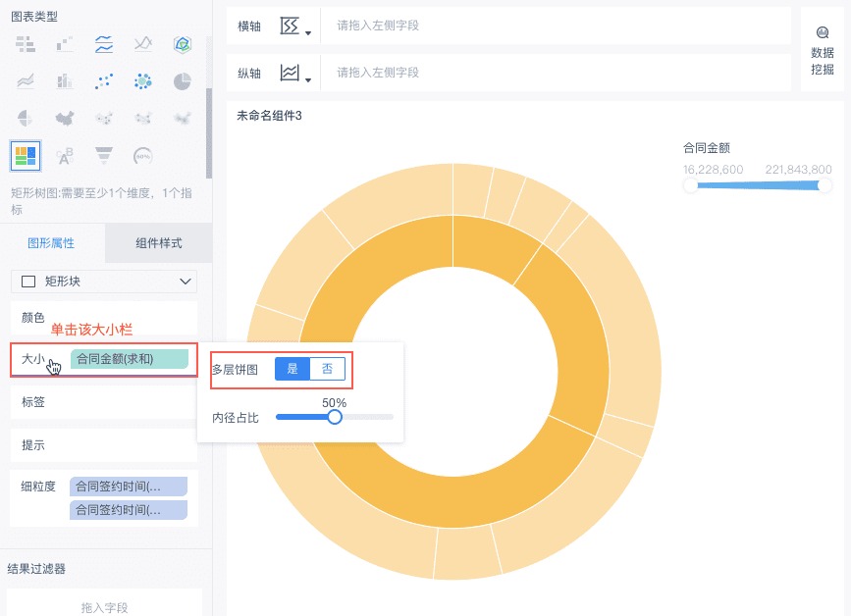The height and width of the screenshot is (616, 851).
Task: Set 多层饼图 to 否
Action: [327, 369]
